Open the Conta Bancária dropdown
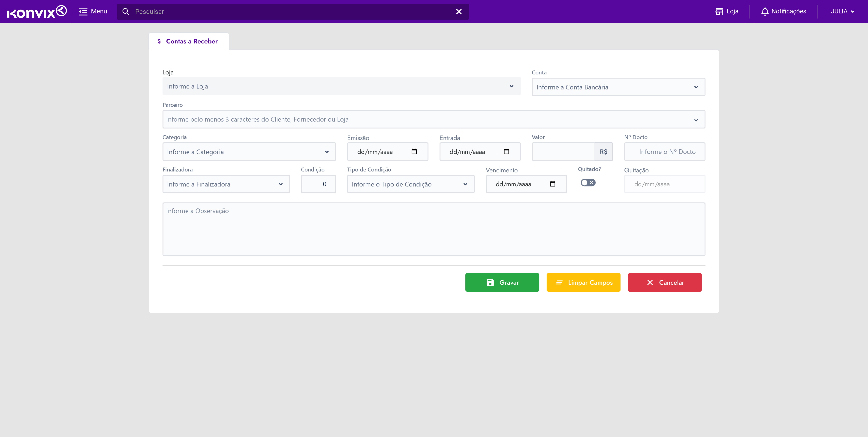 [x=618, y=87]
